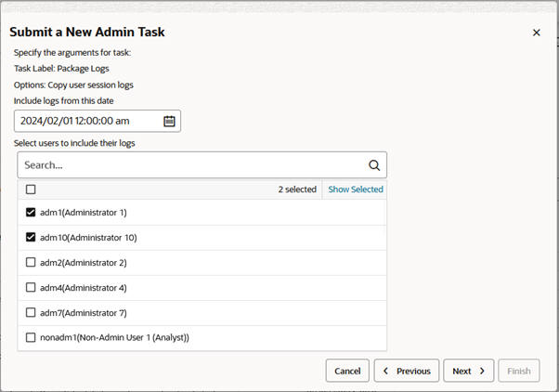Uncheck the adm10 (Administrator 10) checkbox
Screen dimensions: 559x392
(x=31, y=238)
